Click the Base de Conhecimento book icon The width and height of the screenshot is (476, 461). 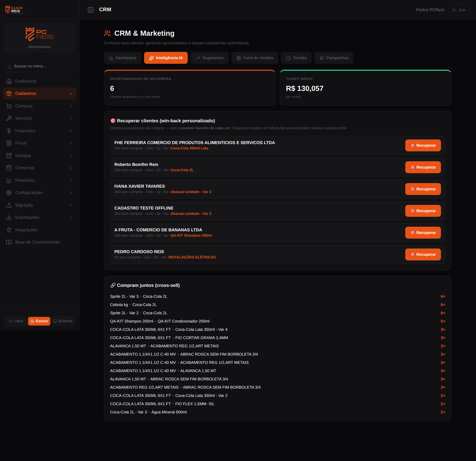9,242
